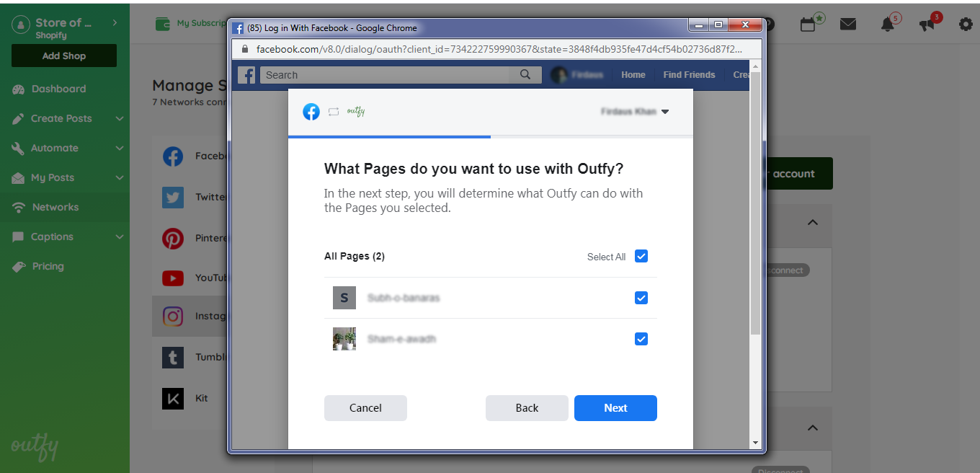Select the Twitter network icon
980x473 pixels.
click(x=173, y=197)
